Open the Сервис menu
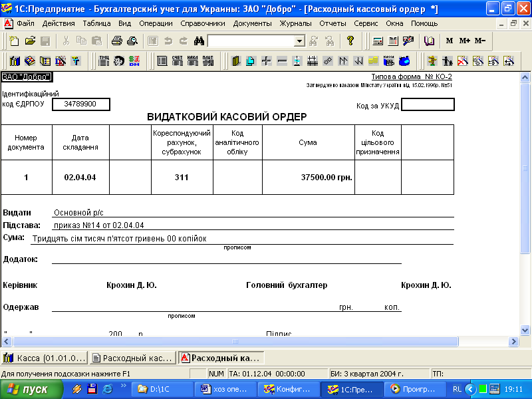Screen dimensions: 532x399 pos(366,24)
